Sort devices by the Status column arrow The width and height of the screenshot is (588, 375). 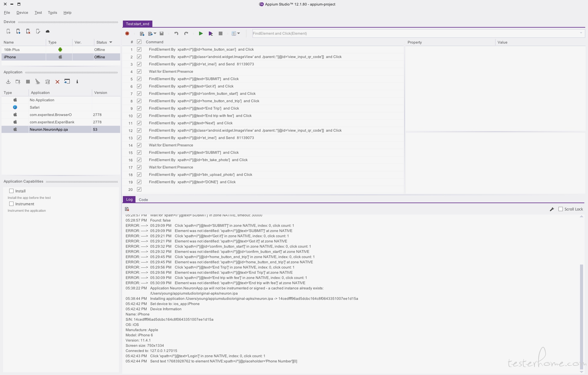pos(111,42)
